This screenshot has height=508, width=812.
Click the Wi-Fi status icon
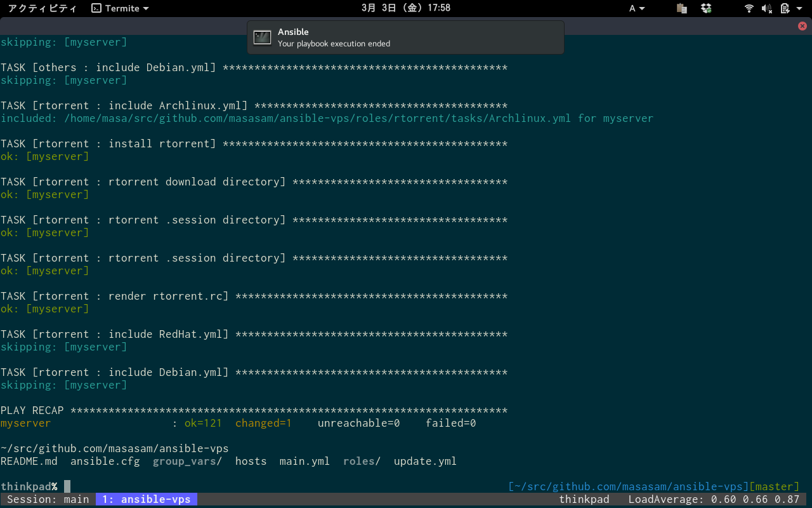coord(749,8)
